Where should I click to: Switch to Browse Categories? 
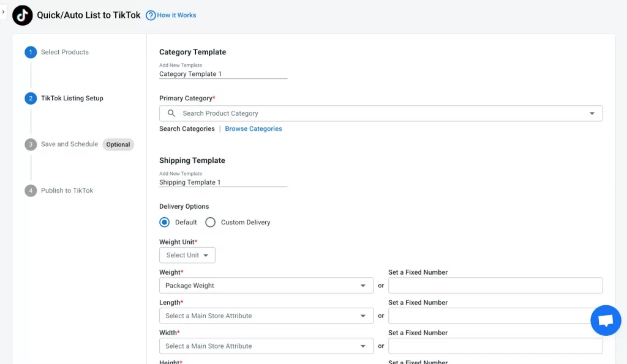pos(253,129)
